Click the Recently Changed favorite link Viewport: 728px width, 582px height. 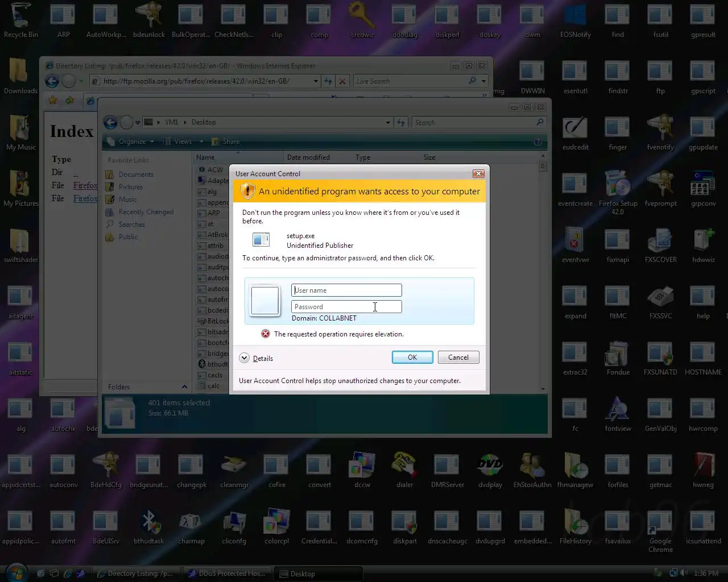point(146,212)
